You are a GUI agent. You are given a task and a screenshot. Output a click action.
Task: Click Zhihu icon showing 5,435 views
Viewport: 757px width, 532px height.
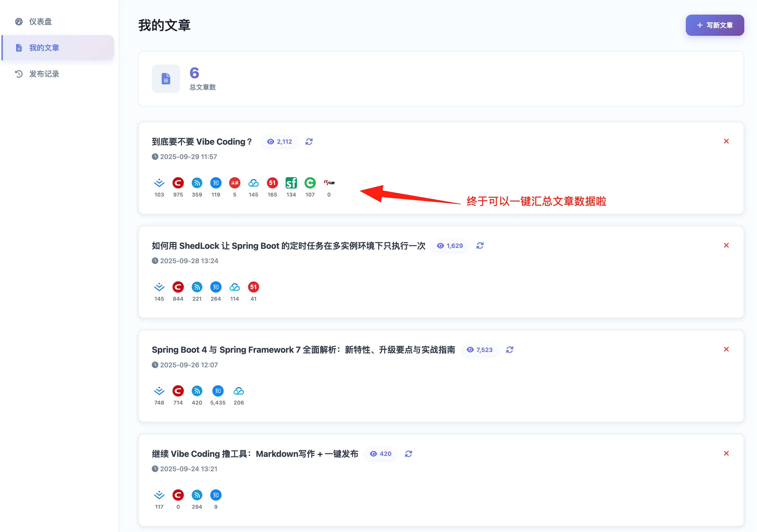point(218,391)
